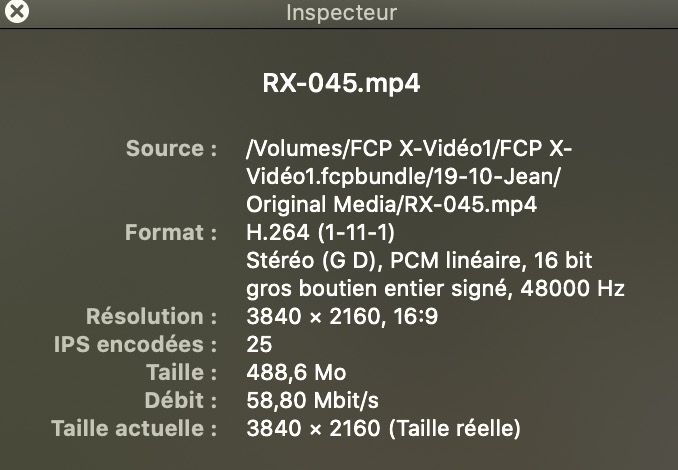Select the /Volumes/FCP X-Vidéo1 path line
Viewport: 678px width, 470px height.
click(409, 148)
